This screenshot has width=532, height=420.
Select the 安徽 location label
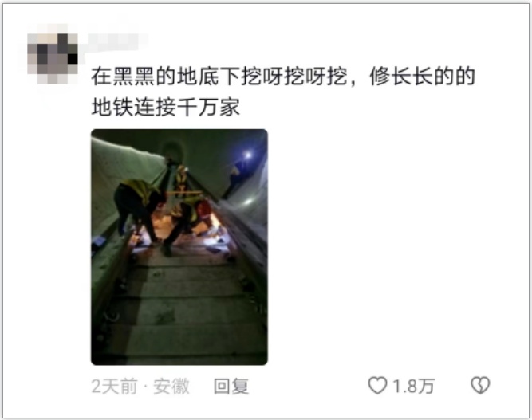coord(171,386)
